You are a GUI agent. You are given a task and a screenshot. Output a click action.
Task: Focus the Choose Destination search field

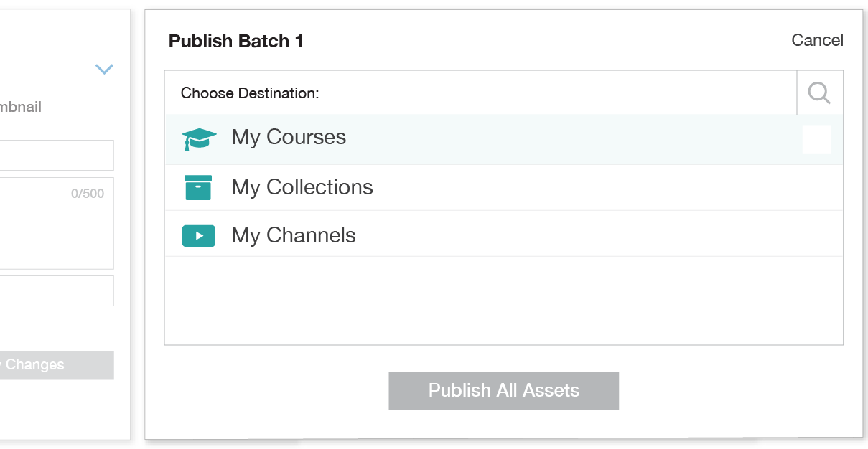(481, 93)
